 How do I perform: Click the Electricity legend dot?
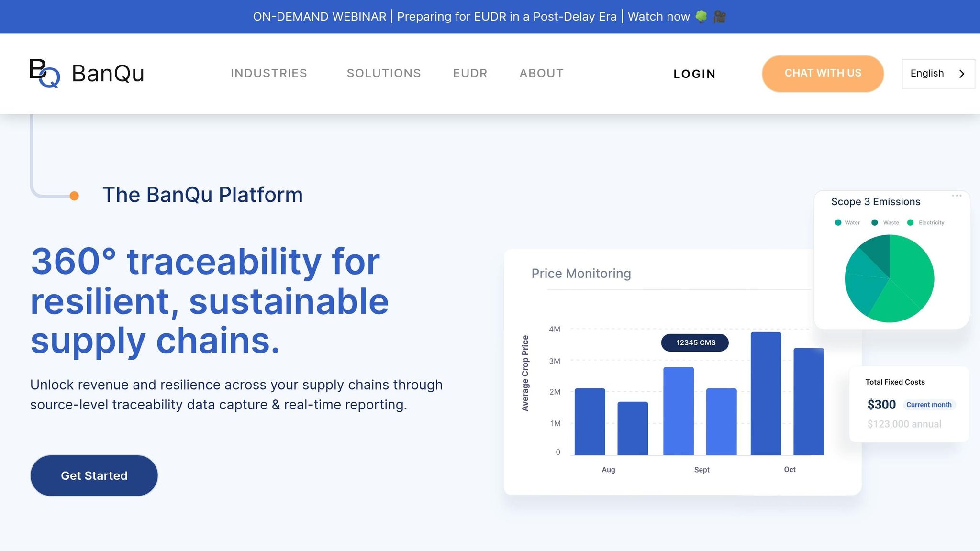(910, 222)
